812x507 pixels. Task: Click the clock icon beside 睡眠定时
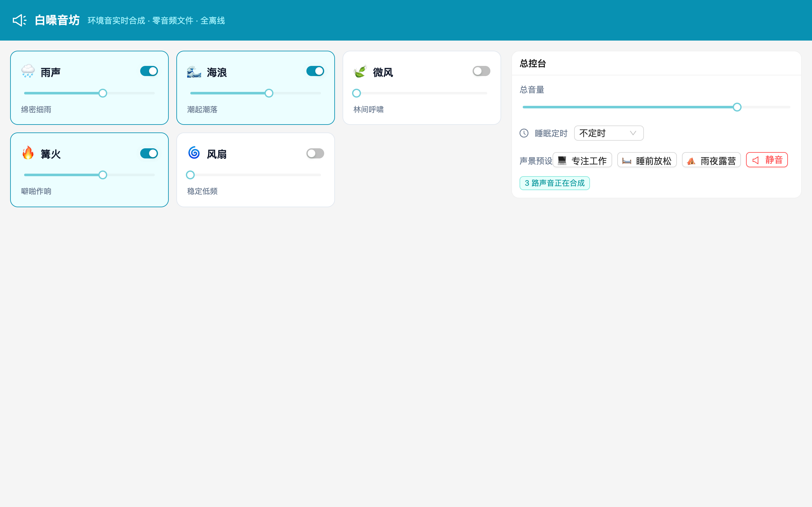[x=524, y=133]
